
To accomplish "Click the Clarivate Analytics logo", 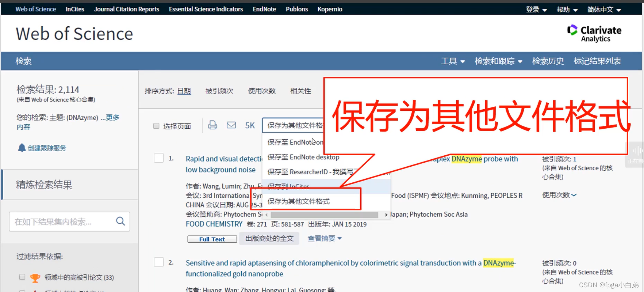I will 594,33.
